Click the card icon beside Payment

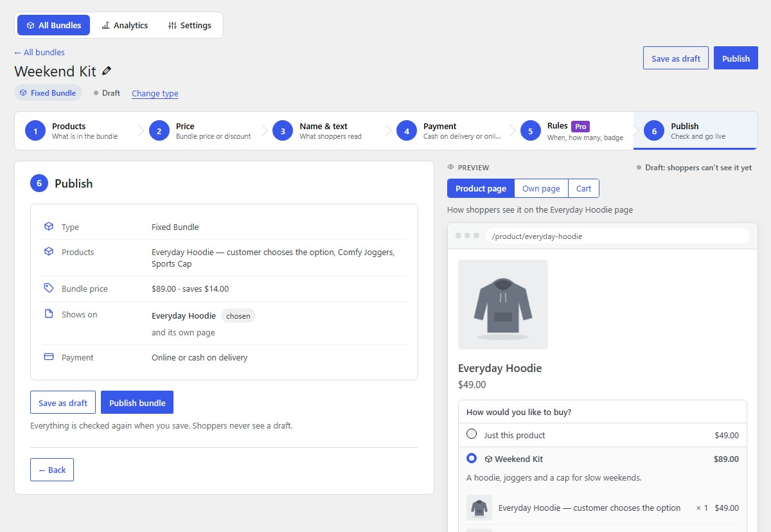coord(49,357)
